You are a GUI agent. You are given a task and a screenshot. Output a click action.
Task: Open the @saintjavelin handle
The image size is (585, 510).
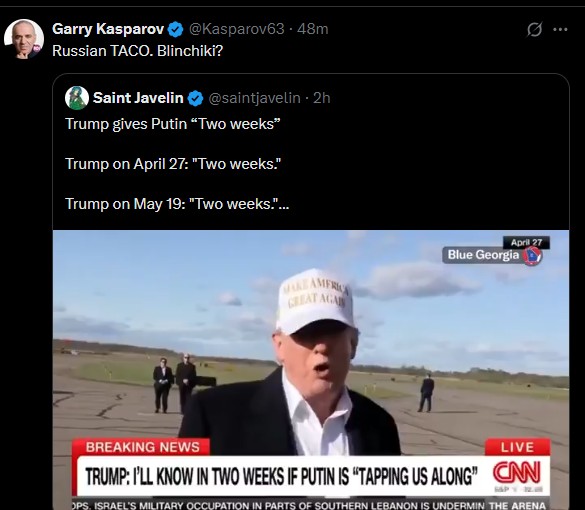click(254, 98)
